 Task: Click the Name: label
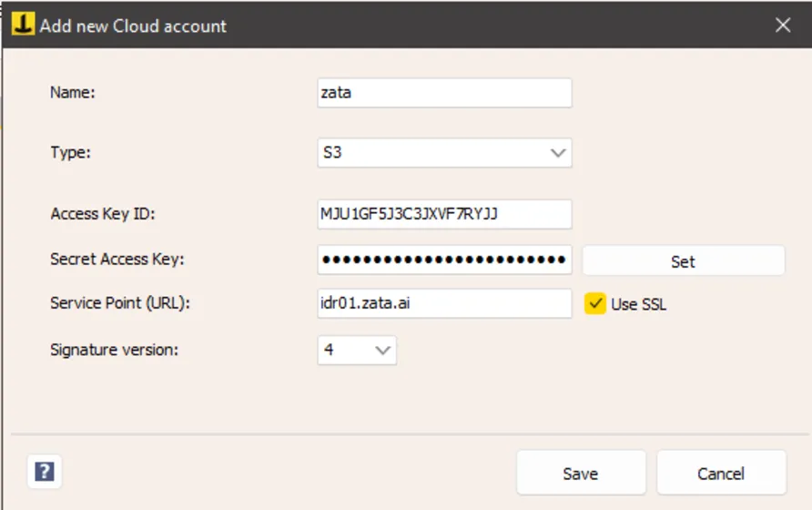coord(73,93)
